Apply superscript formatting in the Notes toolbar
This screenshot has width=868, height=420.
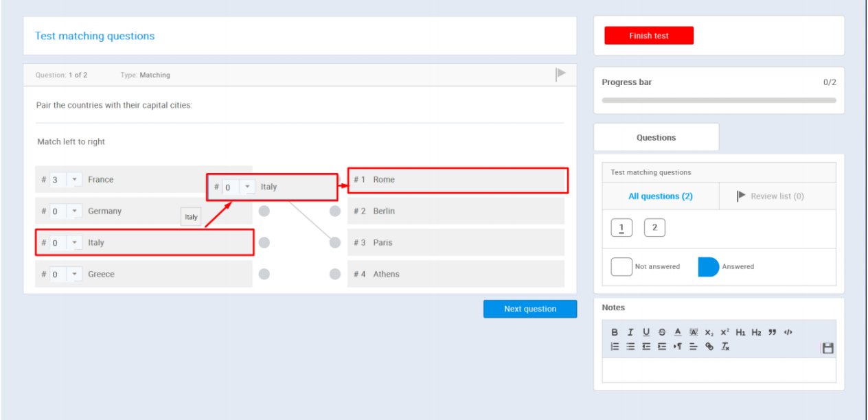pyautogui.click(x=724, y=332)
